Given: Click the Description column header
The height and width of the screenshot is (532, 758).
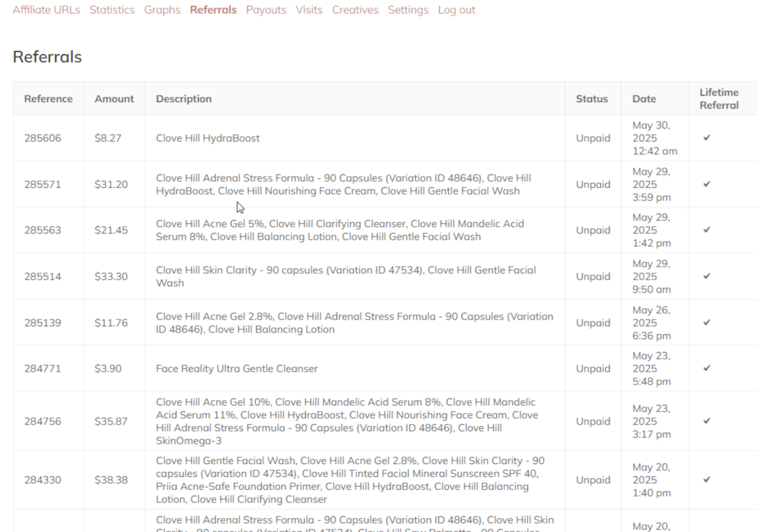Looking at the screenshot, I should pos(184,98).
